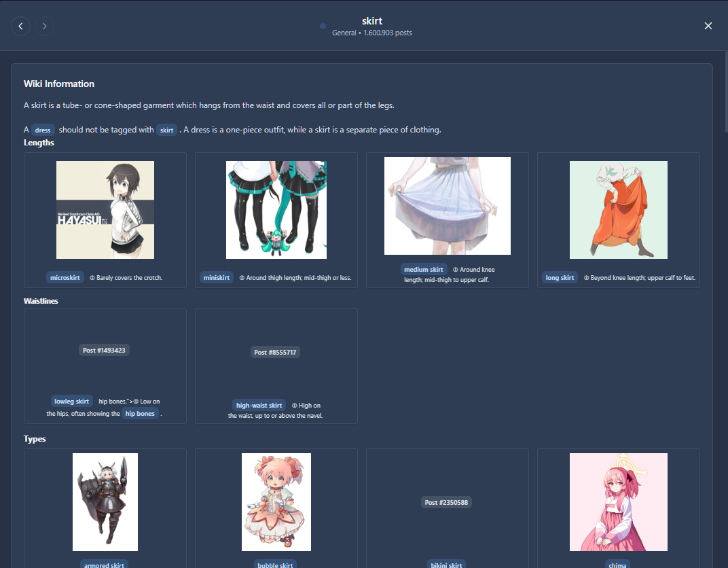Click the Waistlines section heading
This screenshot has width=728, height=568.
(x=41, y=301)
